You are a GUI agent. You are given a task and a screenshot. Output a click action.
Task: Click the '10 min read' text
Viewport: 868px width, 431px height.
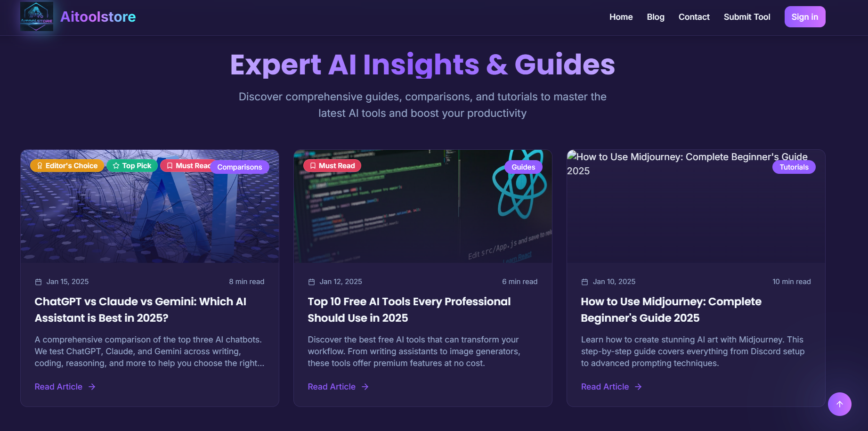[x=792, y=282]
